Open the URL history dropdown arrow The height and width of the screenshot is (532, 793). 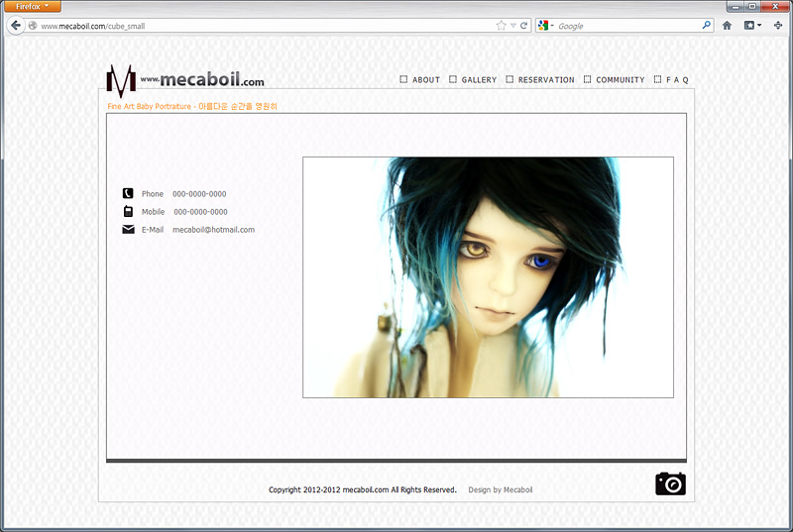pyautogui.click(x=512, y=25)
